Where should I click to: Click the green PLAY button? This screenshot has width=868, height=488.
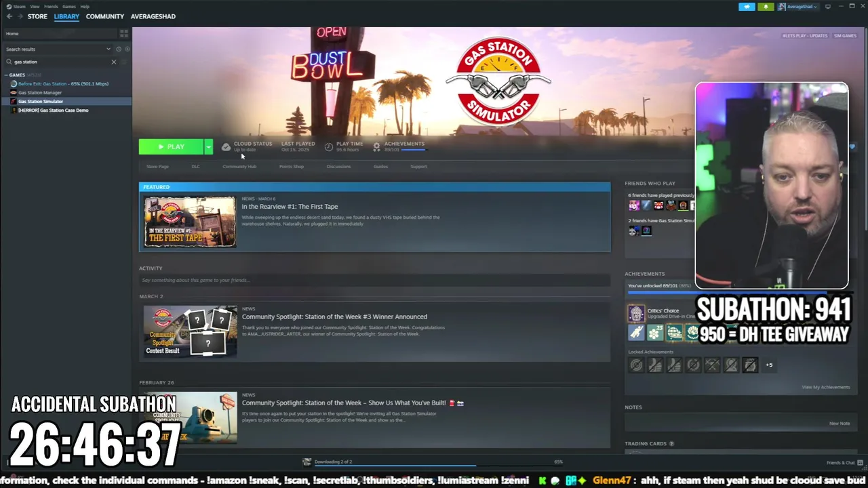click(x=172, y=146)
